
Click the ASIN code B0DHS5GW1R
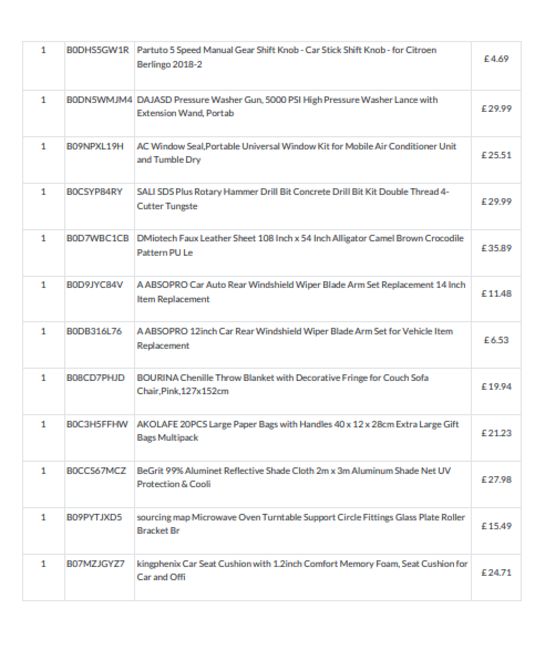97,50
